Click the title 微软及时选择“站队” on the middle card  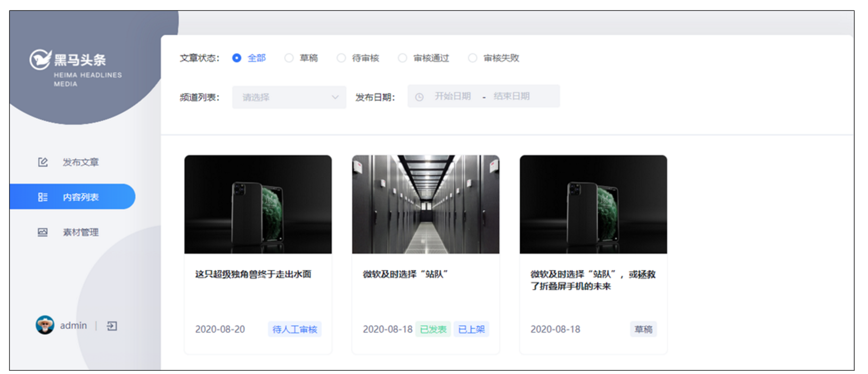pos(405,275)
